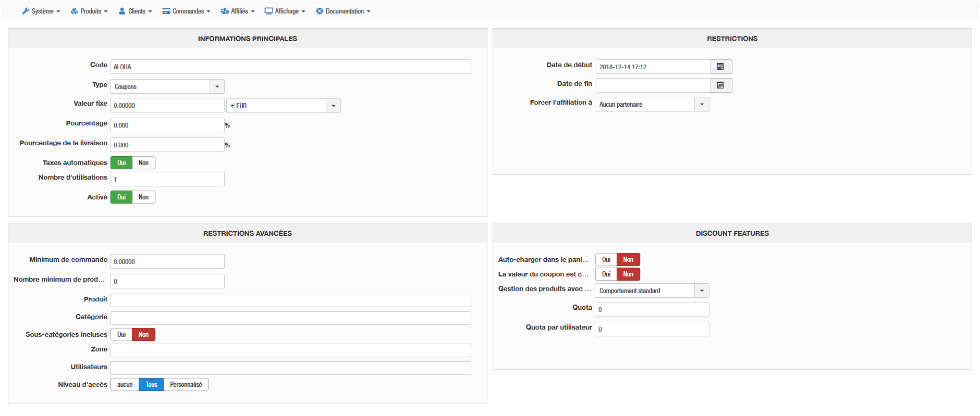Open the Système menu

click(x=42, y=11)
